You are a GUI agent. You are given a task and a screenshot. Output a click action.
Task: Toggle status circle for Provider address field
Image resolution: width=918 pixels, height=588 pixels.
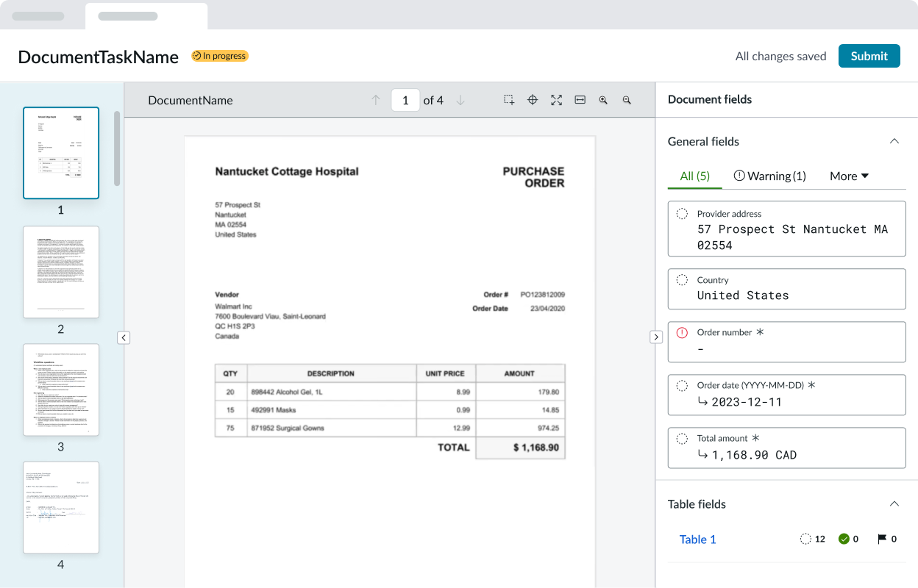click(x=682, y=214)
